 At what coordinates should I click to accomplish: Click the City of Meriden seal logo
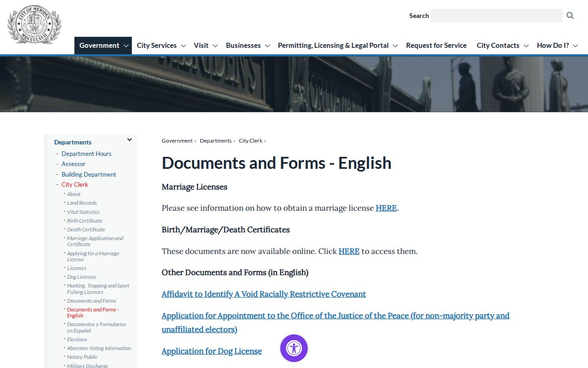(34, 24)
